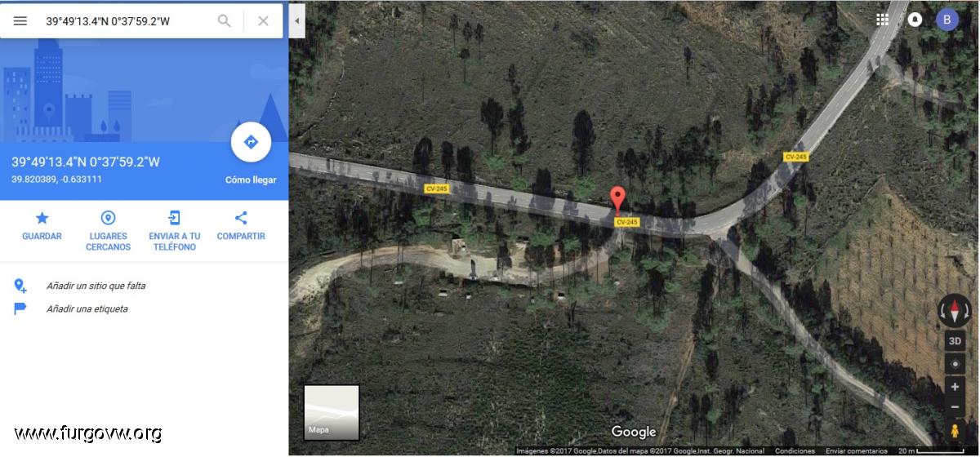
Task: Open the hamburger menu
Action: [x=20, y=21]
